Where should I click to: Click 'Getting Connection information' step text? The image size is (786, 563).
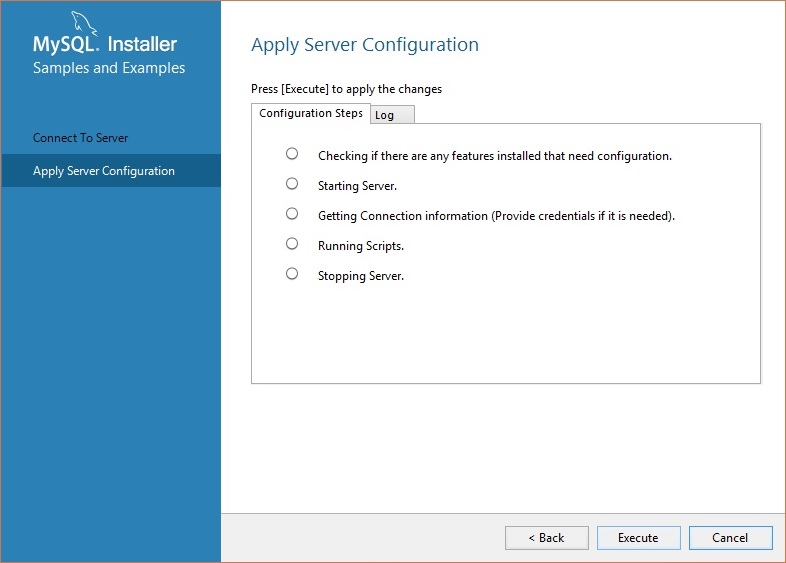(496, 216)
